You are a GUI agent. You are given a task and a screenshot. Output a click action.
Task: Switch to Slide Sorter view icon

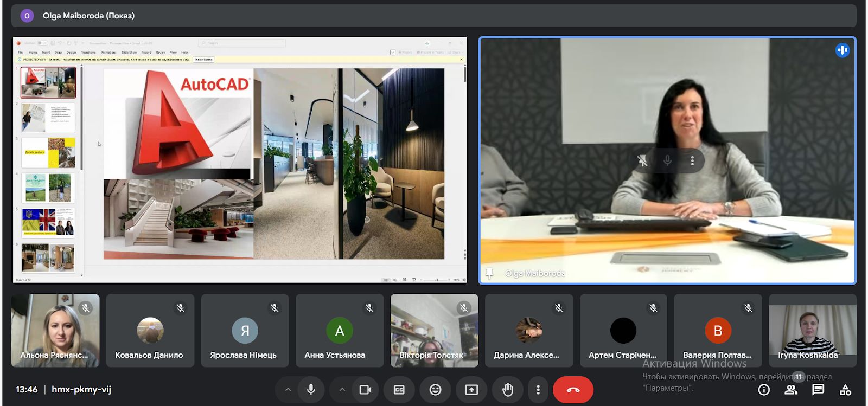(395, 280)
